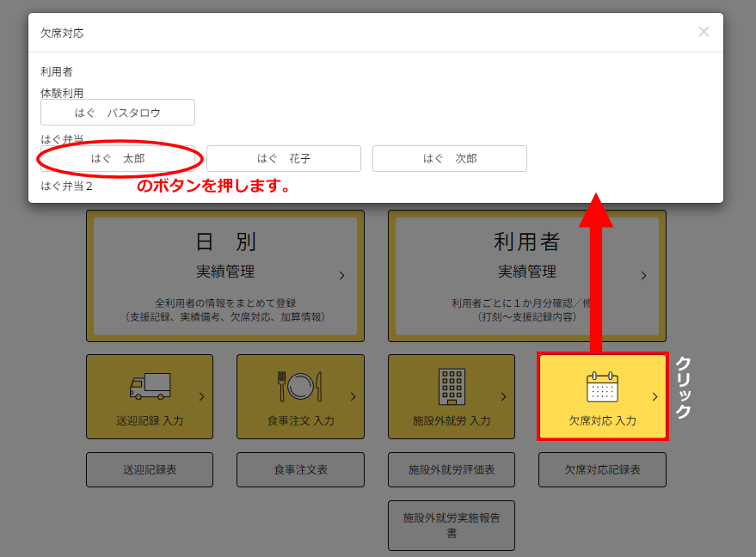Select user はぐ 次郎
This screenshot has width=756, height=557.
pyautogui.click(x=450, y=159)
